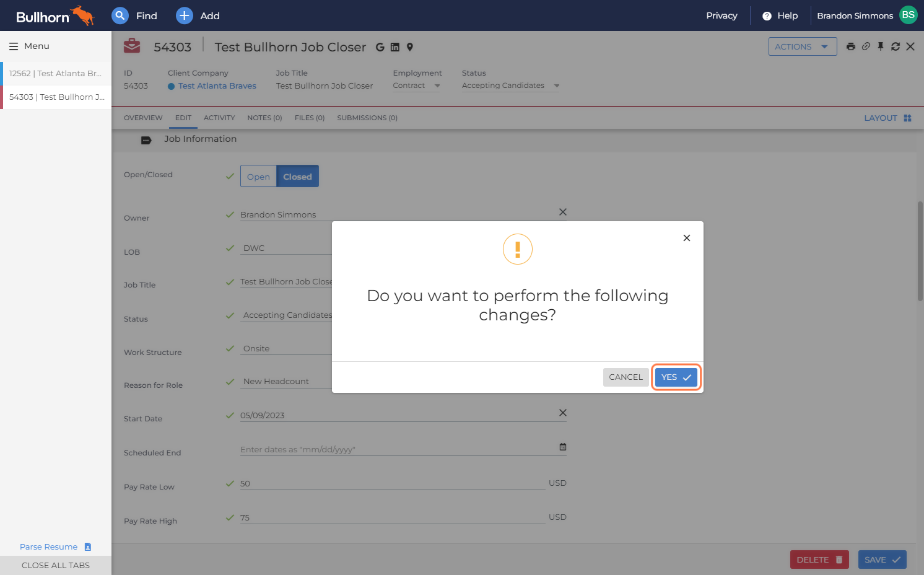924x575 pixels.
Task: Open the LOB DWC dropdown
Action: coord(286,248)
